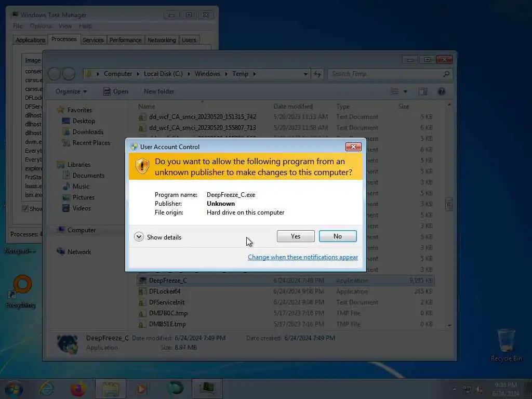The width and height of the screenshot is (532, 399).
Task: Click the Firefox taskbar icon
Action: 78,389
